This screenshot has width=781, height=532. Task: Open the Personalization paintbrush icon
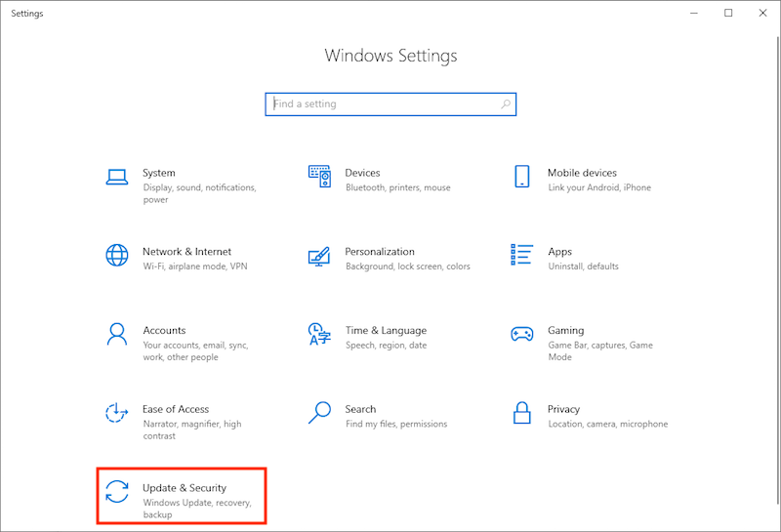[319, 256]
